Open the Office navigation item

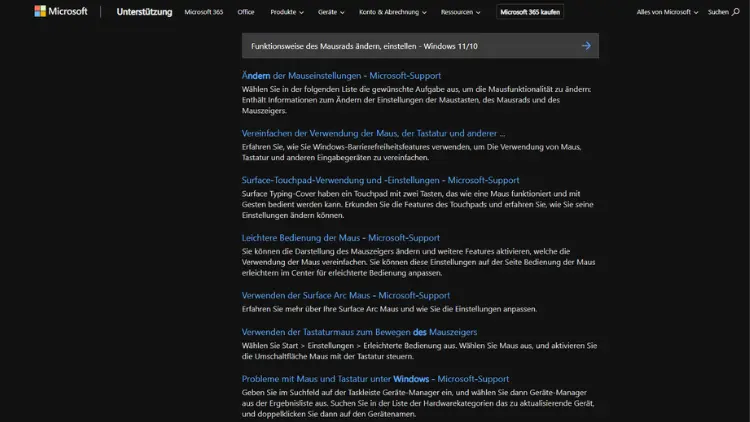tap(246, 12)
